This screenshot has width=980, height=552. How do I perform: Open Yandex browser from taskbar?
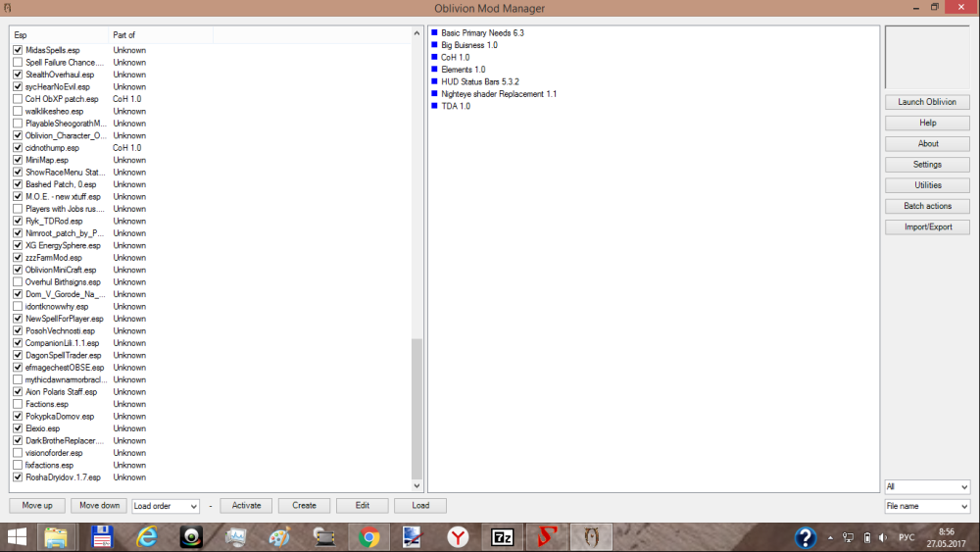click(x=458, y=537)
